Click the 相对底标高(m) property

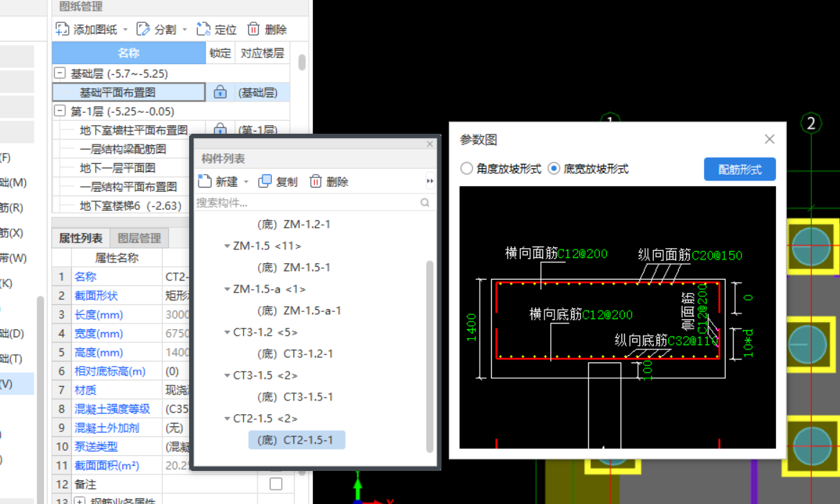click(x=110, y=371)
